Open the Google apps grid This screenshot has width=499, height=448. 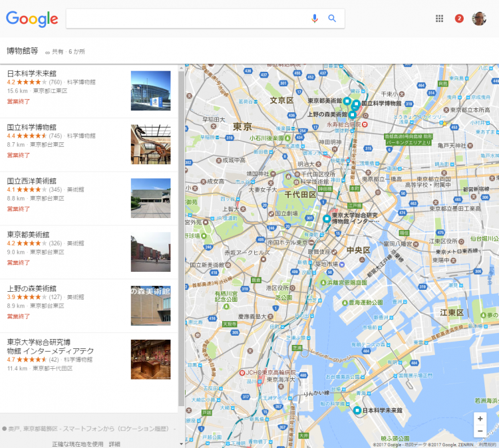pyautogui.click(x=439, y=19)
